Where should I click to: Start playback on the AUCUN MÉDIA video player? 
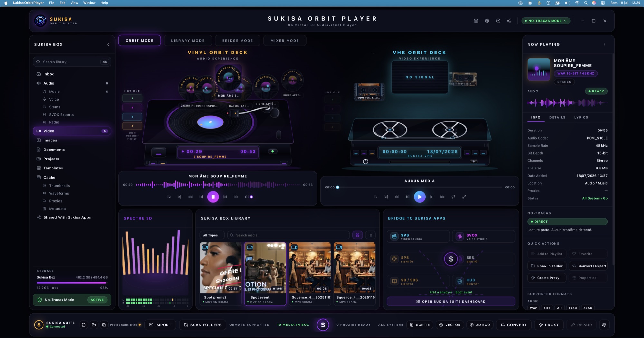coord(420,197)
